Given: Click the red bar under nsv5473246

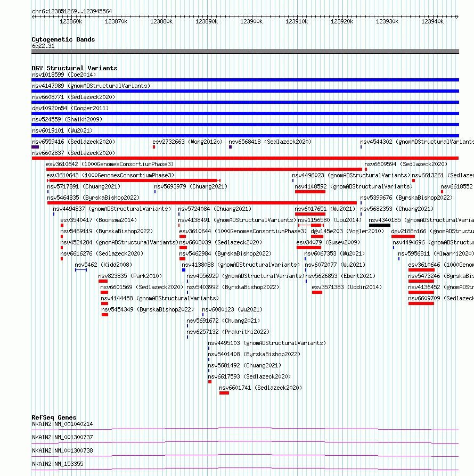Looking at the screenshot, I should (421, 281).
